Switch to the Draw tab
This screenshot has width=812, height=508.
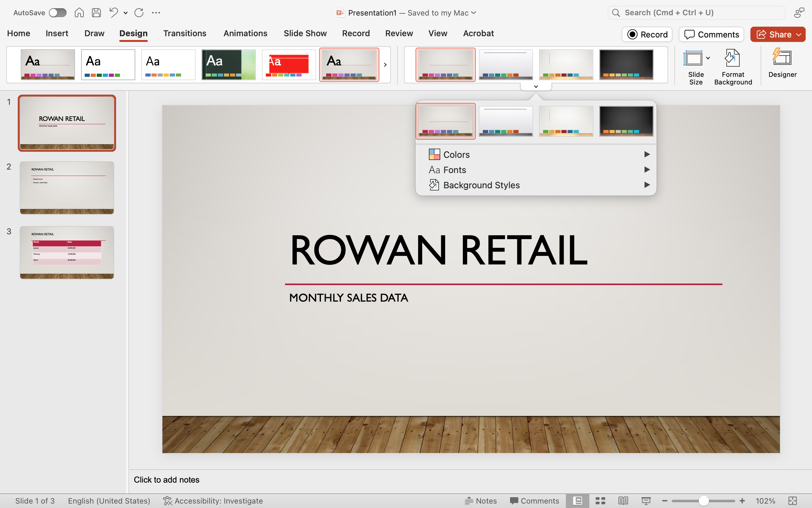94,33
